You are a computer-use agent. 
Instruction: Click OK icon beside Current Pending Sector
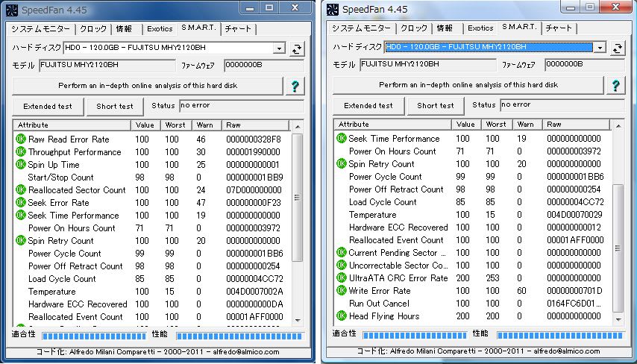pos(342,252)
